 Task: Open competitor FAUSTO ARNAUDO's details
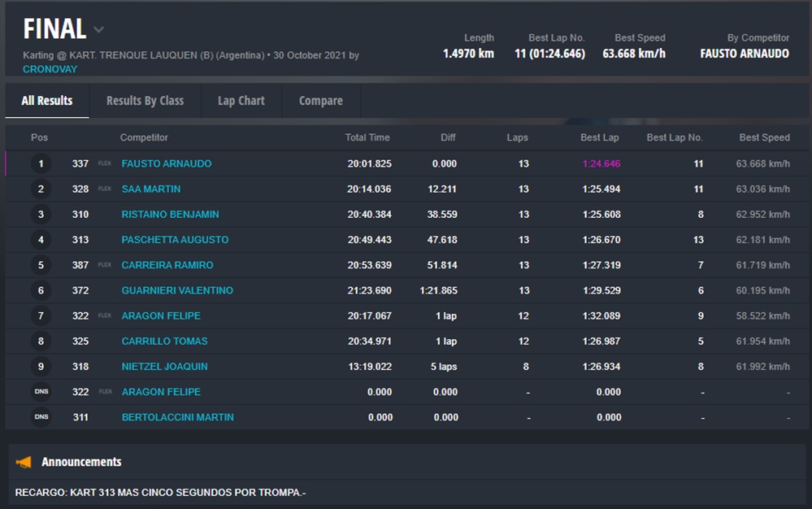click(166, 163)
